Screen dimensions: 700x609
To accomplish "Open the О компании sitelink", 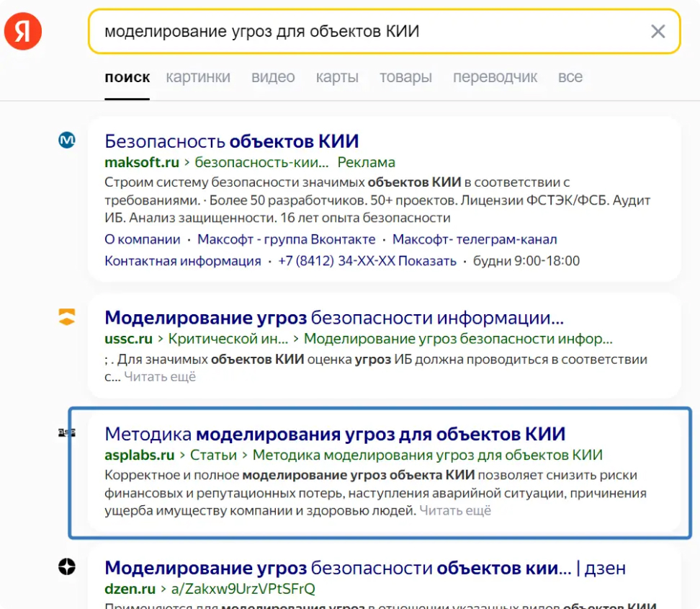I will pos(142,239).
